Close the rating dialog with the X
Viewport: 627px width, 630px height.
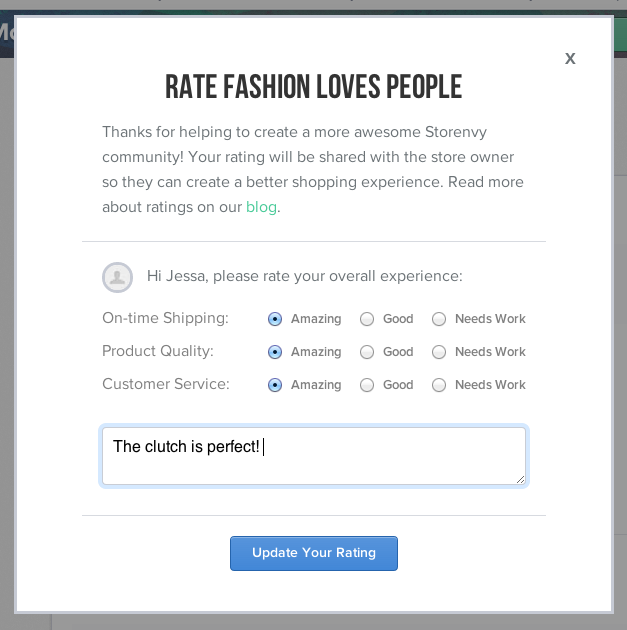(x=570, y=59)
